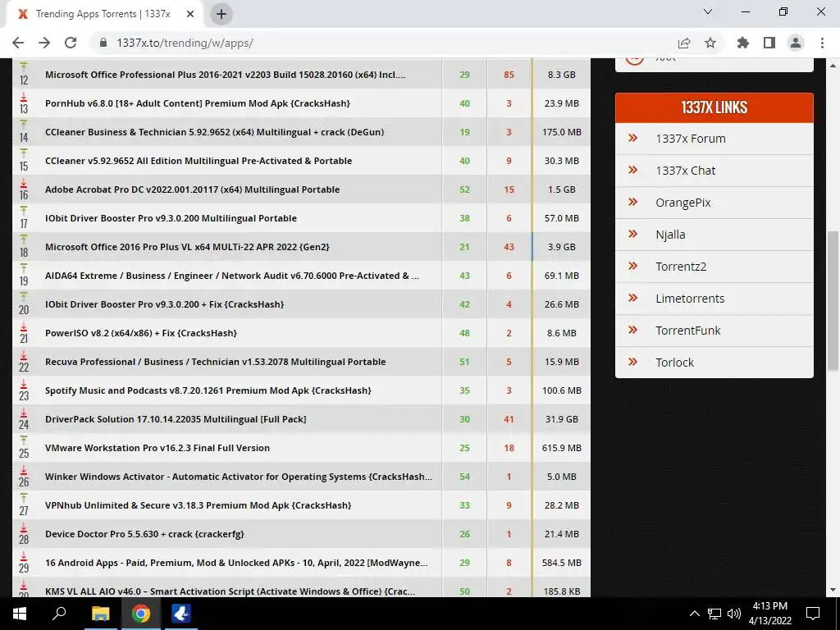Open Microsoft Office 2016 Pro Plus VL torrent
840x630 pixels.
pyautogui.click(x=187, y=247)
